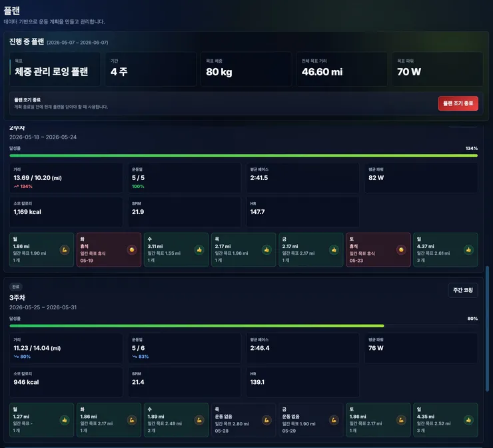Screen dimensions: 493x448
Task: Open week 3 Tuesday 1.86 mi card
Action: coord(109,420)
